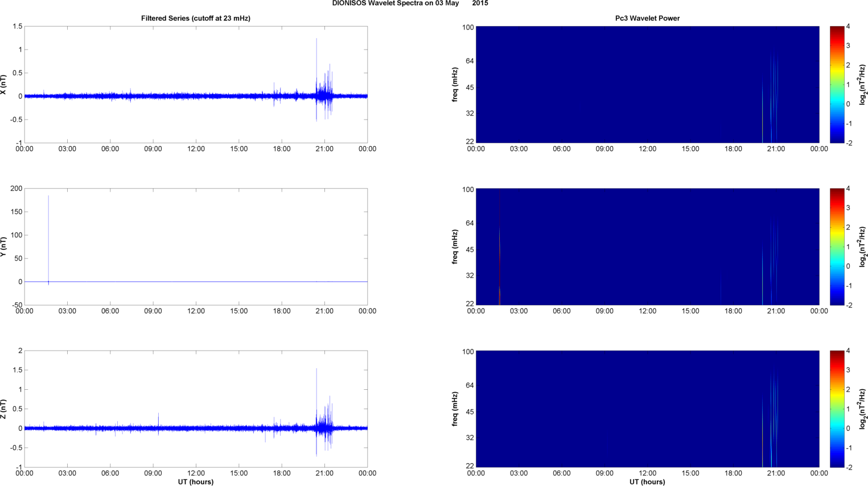
Task: Select the 'Pc3 Wavelet Power' heading
Action: pyautogui.click(x=647, y=18)
